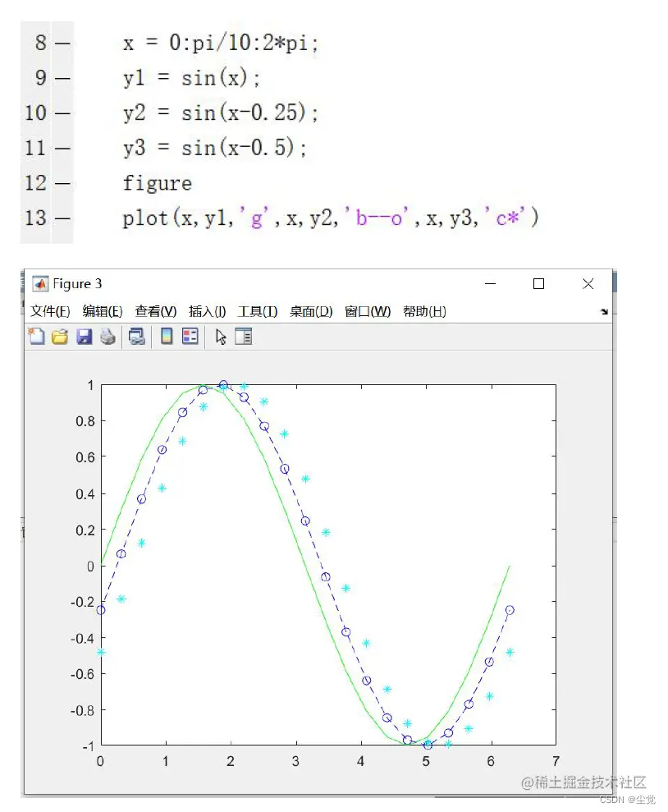Click the 'c*' string in the plot command

point(505,217)
